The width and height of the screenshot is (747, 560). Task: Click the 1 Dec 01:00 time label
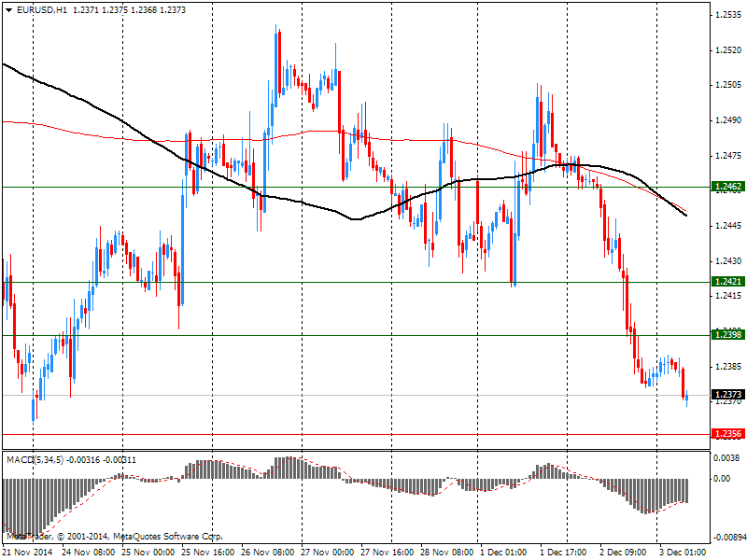click(503, 553)
